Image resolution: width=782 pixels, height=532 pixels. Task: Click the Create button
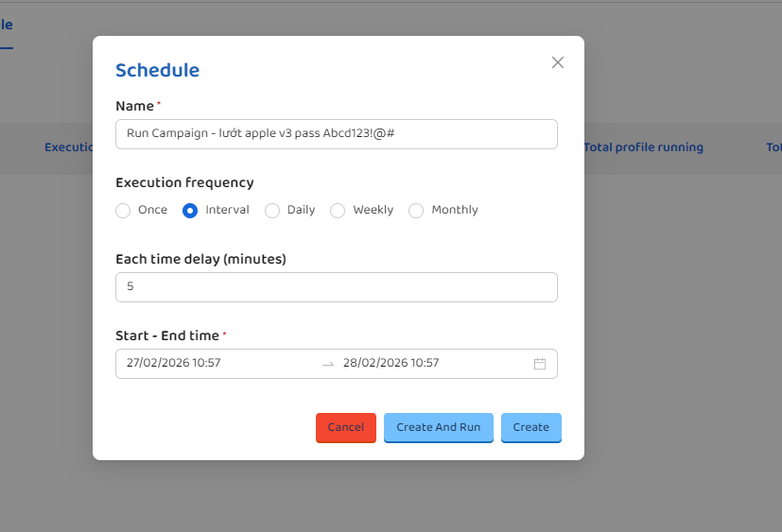pyautogui.click(x=530, y=427)
